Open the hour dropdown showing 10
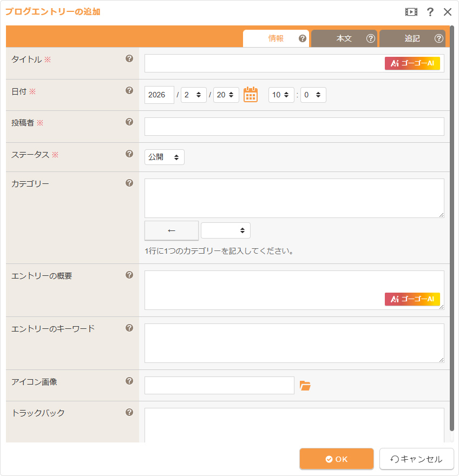Viewport: 459px width, 476px height. click(x=281, y=95)
